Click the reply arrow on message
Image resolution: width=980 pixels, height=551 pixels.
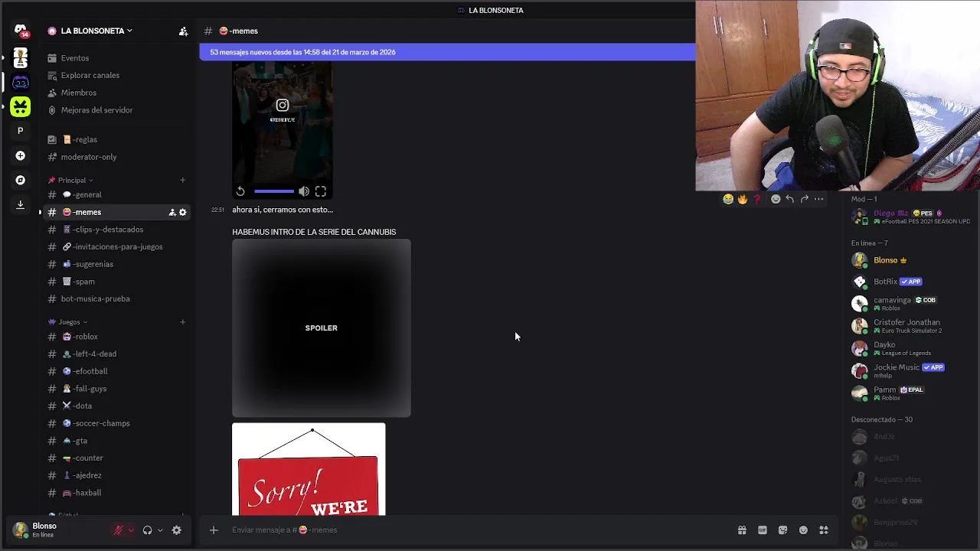pos(789,199)
